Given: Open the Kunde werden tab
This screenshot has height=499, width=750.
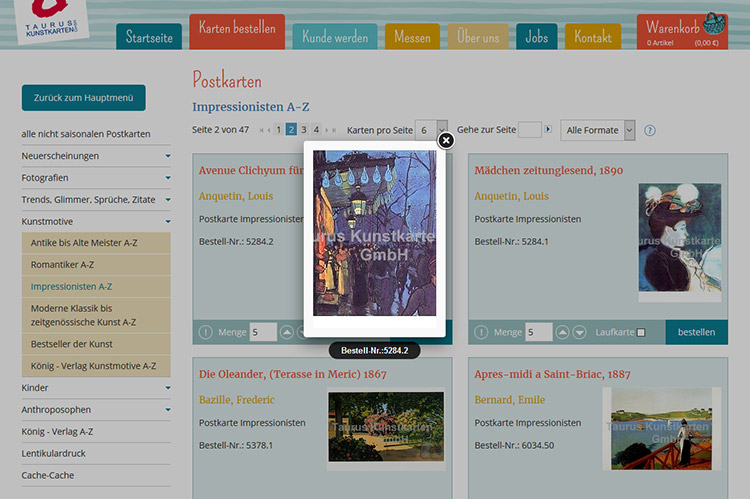Looking at the screenshot, I should [x=335, y=36].
